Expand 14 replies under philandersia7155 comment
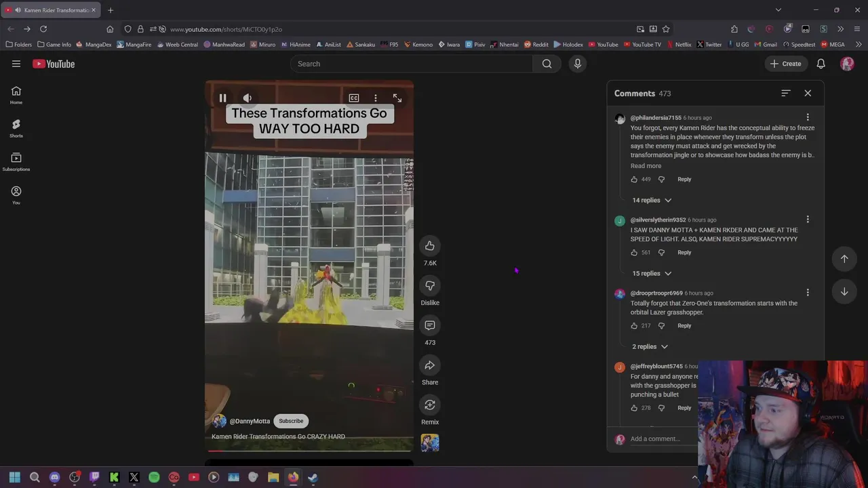The height and width of the screenshot is (488, 868). coord(652,200)
